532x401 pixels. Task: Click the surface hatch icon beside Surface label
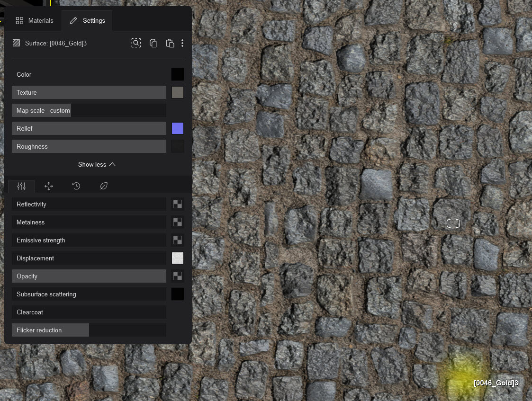tap(16, 43)
